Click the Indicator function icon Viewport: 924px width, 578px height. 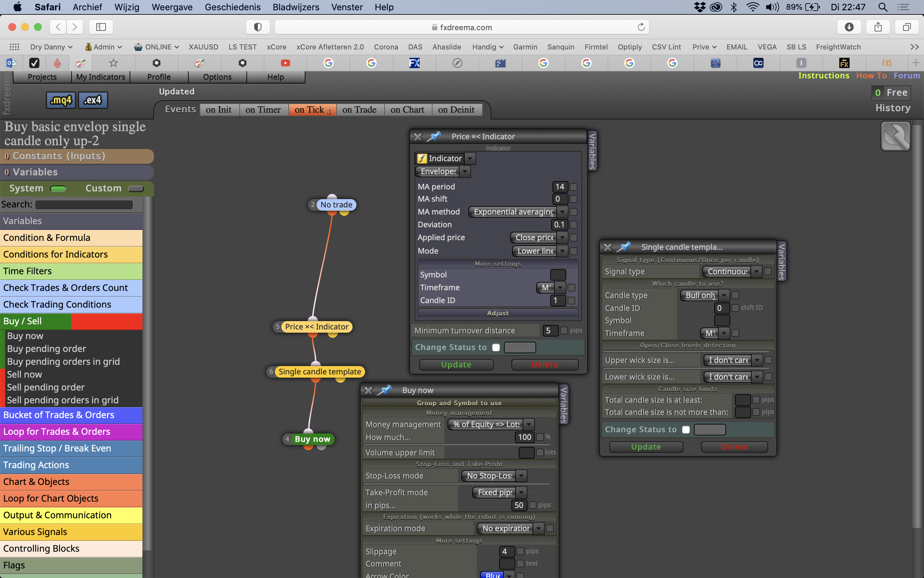point(422,158)
